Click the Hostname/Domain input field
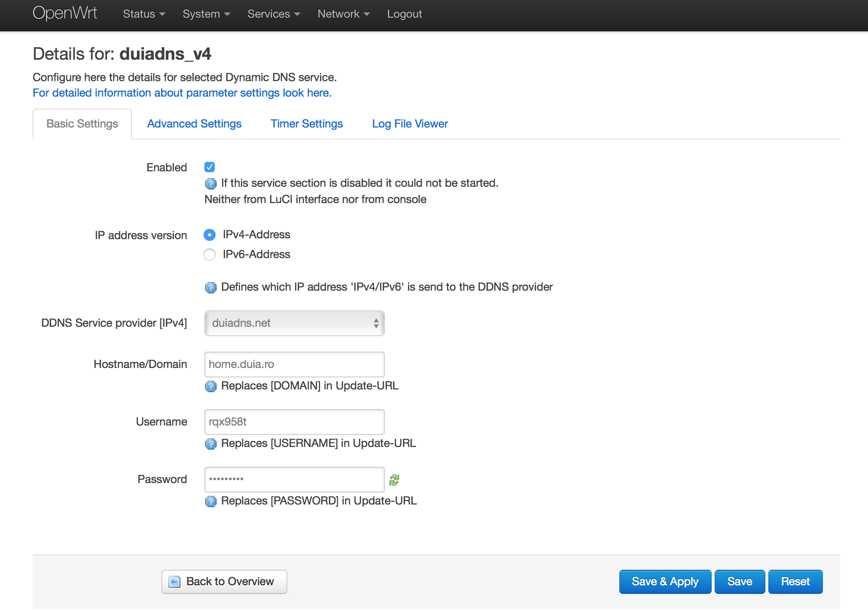This screenshot has height=611, width=868. [295, 365]
